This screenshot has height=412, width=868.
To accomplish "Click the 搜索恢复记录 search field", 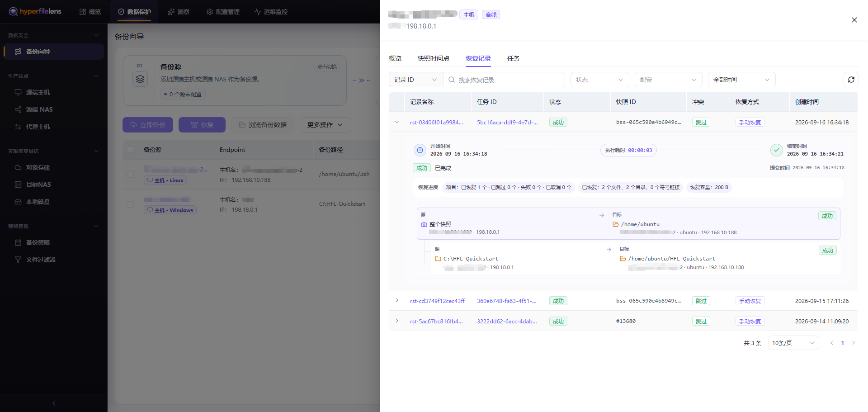I will click(504, 80).
